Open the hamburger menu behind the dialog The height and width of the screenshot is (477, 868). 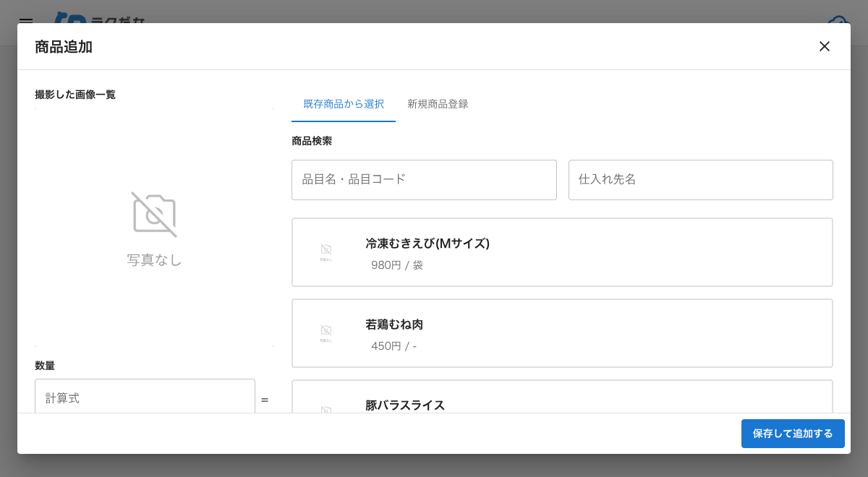(x=26, y=22)
